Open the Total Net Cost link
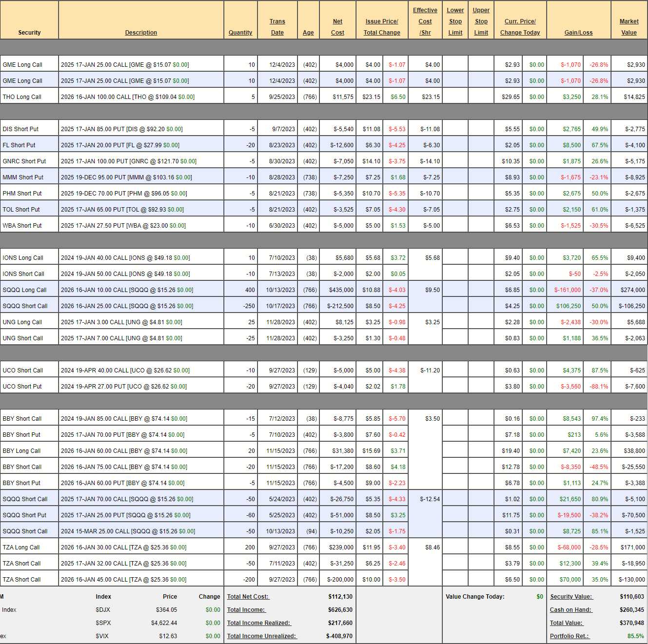648x644 pixels. [x=248, y=597]
